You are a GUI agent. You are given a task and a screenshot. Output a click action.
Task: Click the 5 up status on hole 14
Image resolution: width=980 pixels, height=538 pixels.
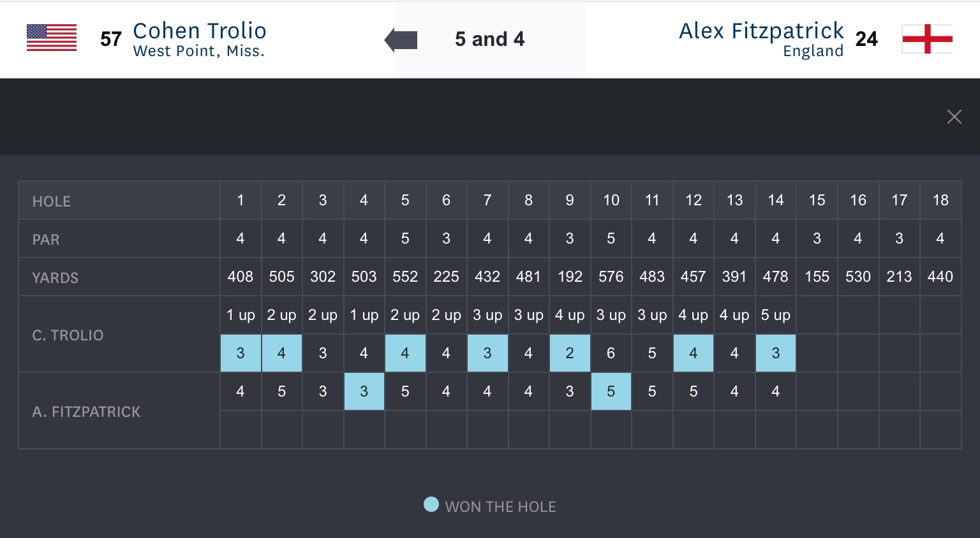(776, 315)
